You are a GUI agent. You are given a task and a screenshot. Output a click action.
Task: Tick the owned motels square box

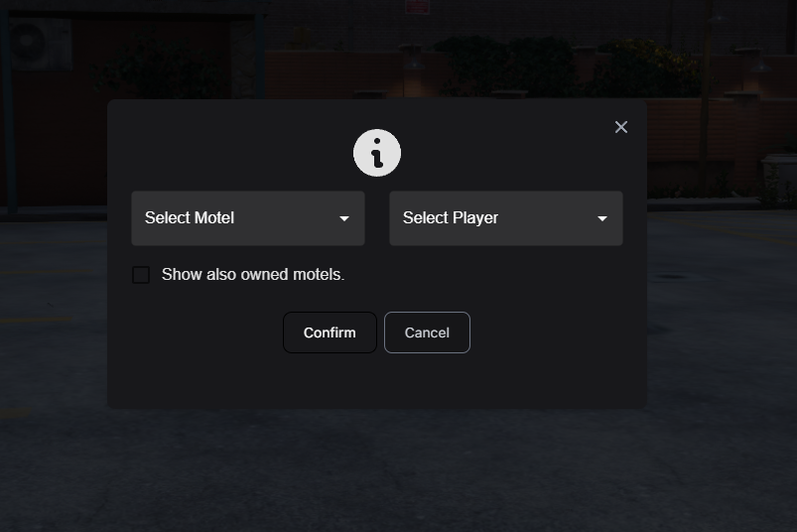141,275
